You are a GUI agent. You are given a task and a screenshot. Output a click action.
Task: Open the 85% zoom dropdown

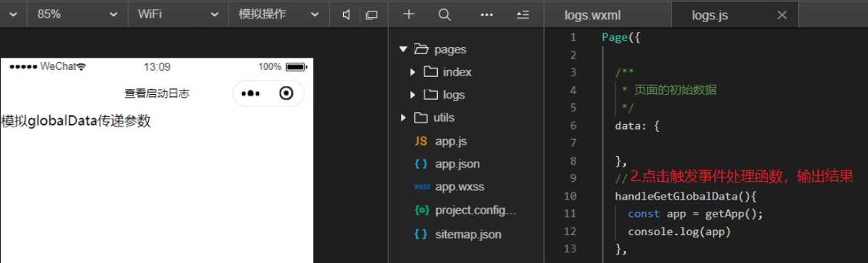(72, 14)
